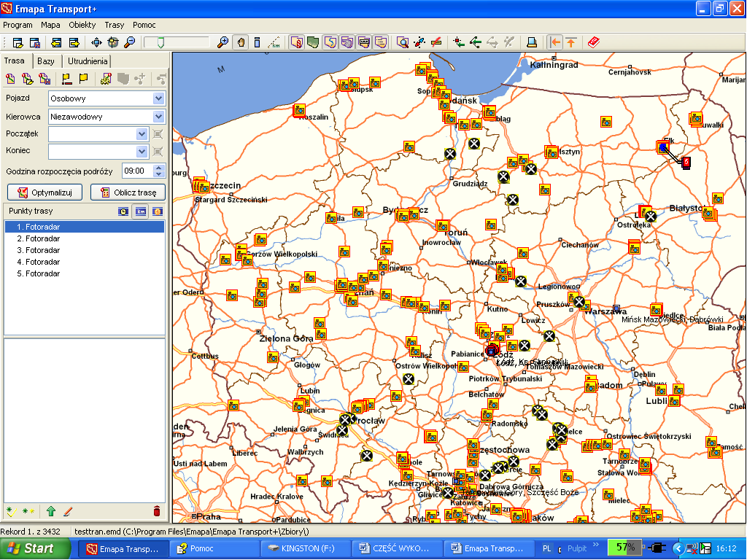Click the save route icon in Trasa panel
The image size is (747, 560).
pyautogui.click(x=44, y=79)
